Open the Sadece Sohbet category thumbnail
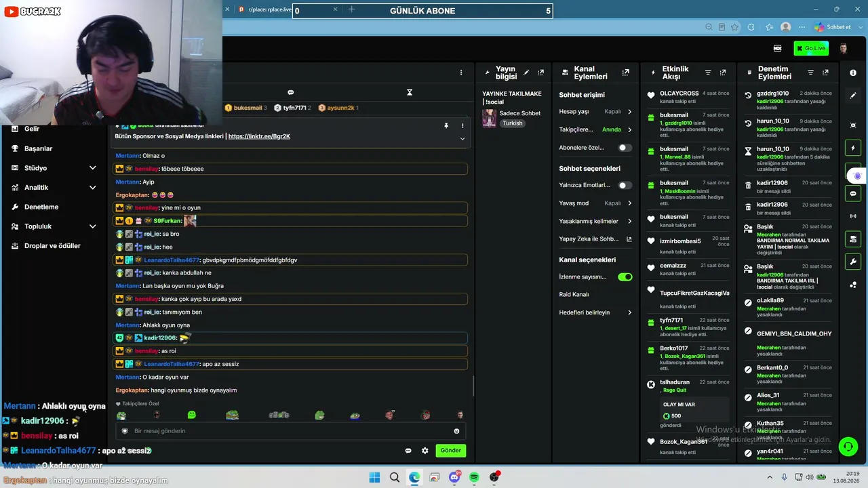 [x=489, y=118]
